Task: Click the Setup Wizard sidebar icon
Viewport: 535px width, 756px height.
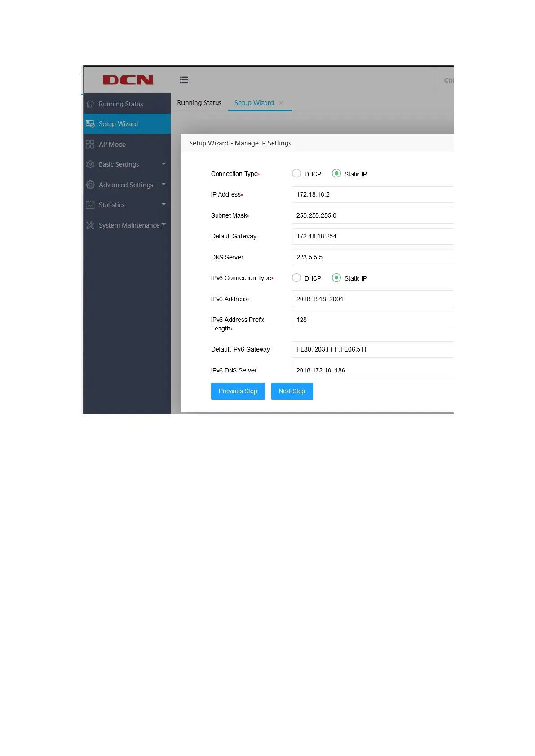Action: (x=90, y=124)
